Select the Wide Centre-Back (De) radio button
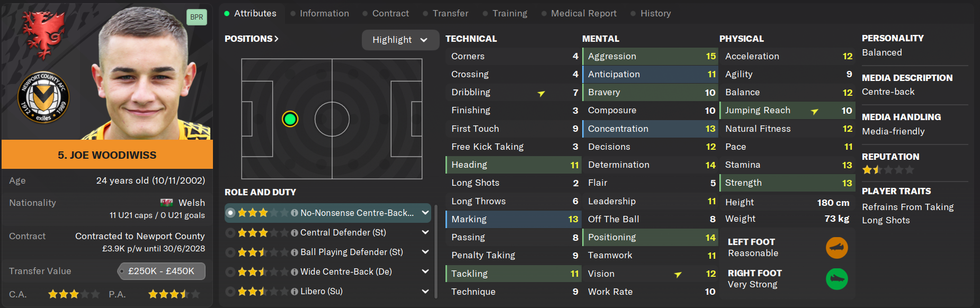 (230, 272)
